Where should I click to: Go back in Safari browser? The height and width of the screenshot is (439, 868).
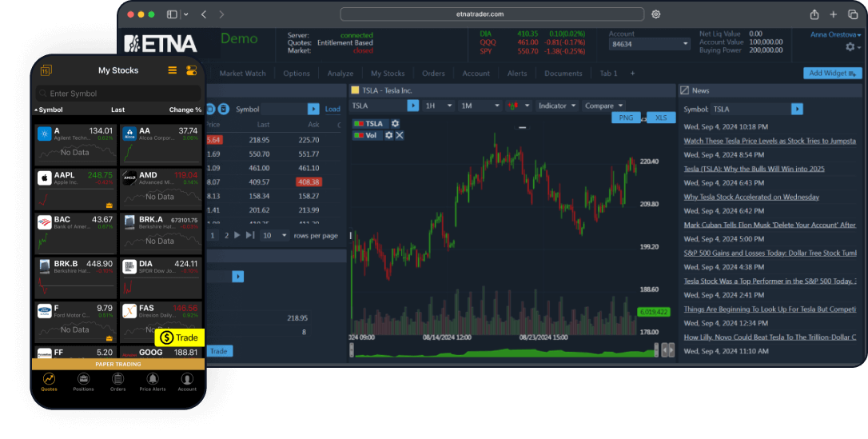(203, 14)
